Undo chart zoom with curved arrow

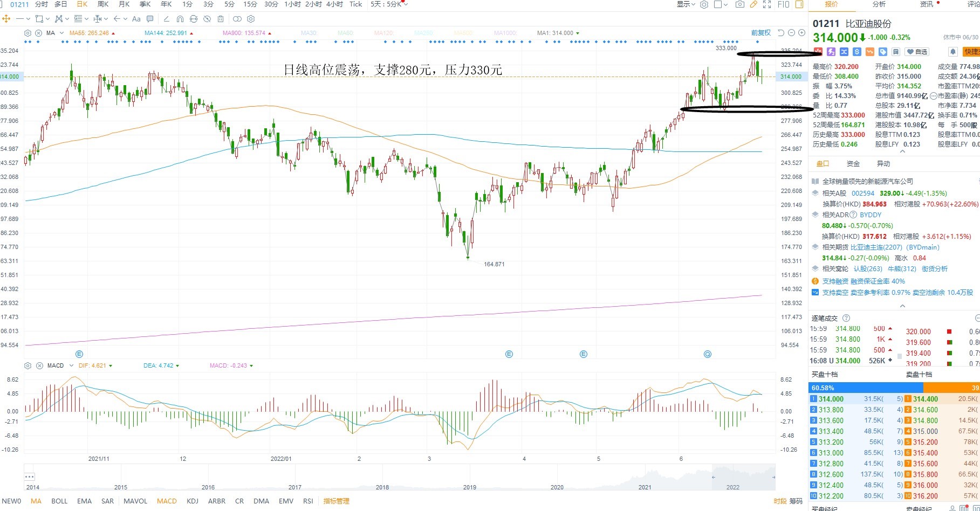coord(780,33)
